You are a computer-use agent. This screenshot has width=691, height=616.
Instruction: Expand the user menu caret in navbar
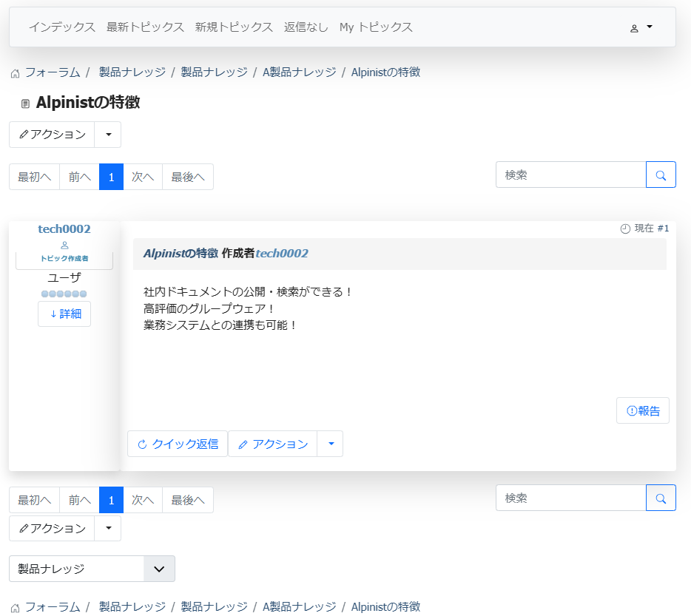pos(650,27)
